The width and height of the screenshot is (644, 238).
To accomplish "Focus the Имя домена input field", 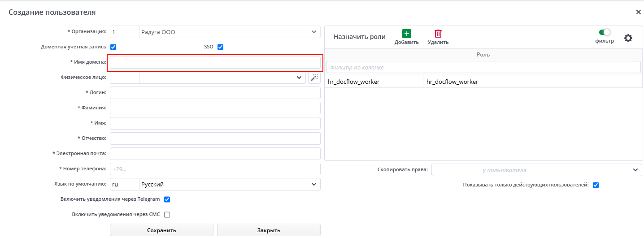I will (215, 62).
